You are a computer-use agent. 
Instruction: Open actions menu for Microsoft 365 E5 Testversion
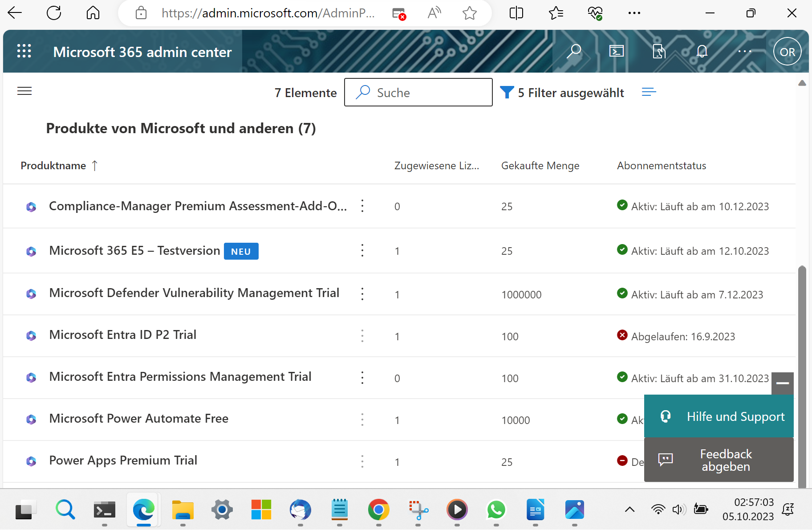(x=362, y=250)
